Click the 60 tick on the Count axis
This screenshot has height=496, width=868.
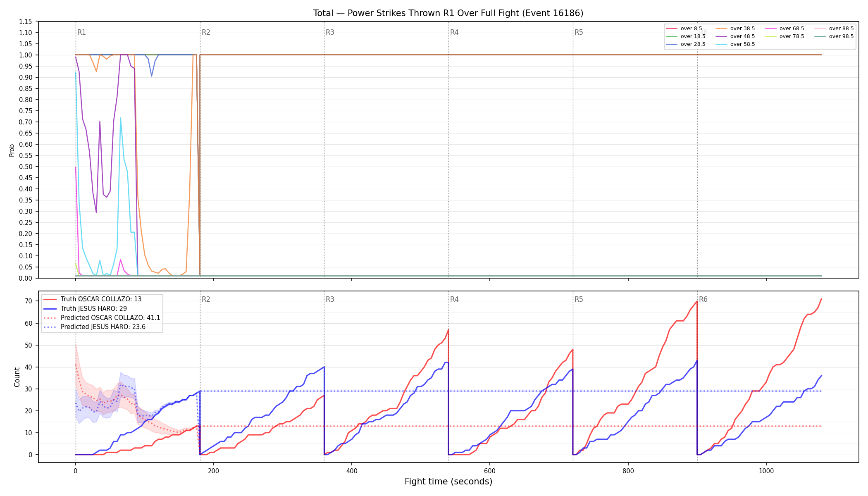[x=28, y=323]
